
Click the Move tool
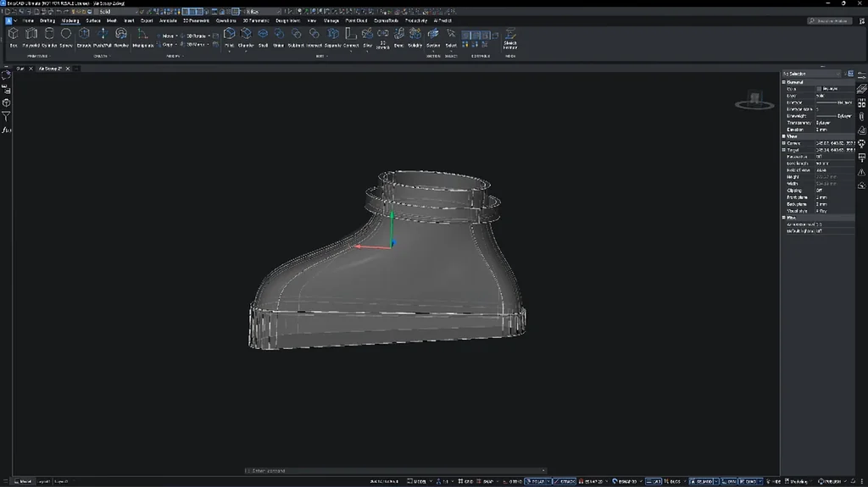point(165,36)
